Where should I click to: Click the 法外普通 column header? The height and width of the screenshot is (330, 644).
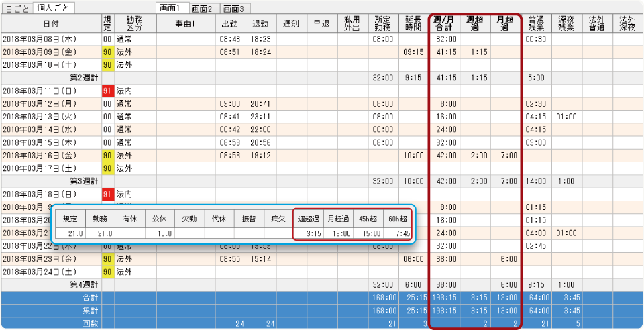point(598,23)
